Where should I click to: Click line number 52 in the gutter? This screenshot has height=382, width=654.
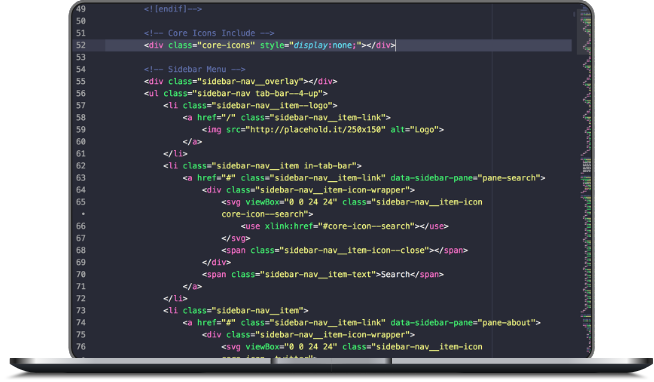[80, 45]
